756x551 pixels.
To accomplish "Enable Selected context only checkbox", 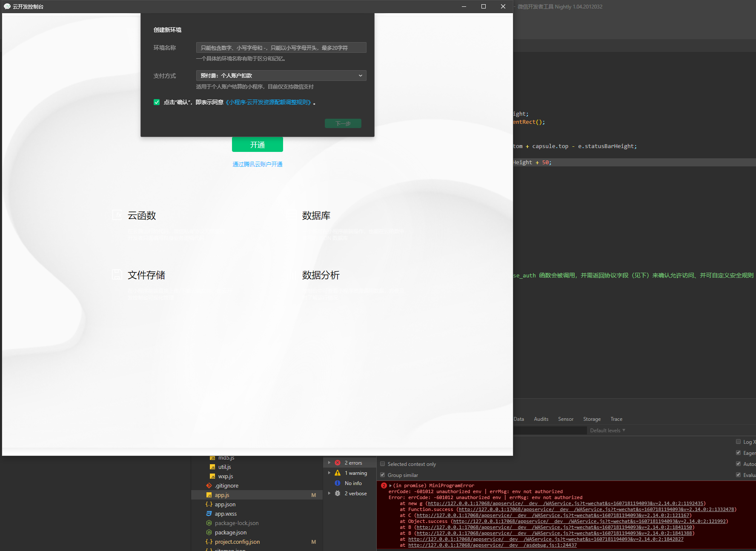I will 383,464.
